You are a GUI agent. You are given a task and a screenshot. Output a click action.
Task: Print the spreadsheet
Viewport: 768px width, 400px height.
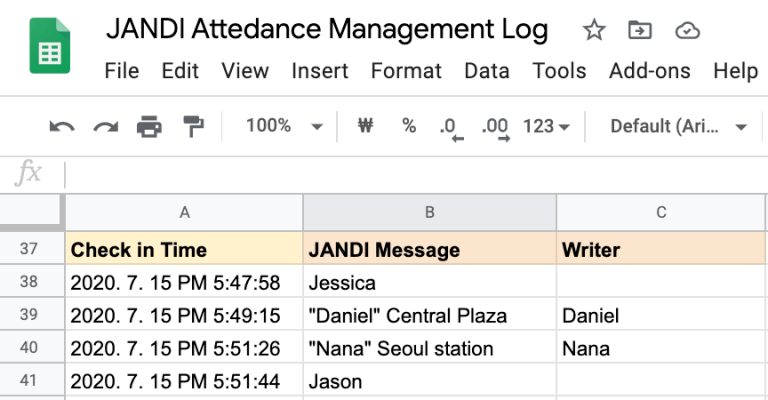tap(149, 126)
